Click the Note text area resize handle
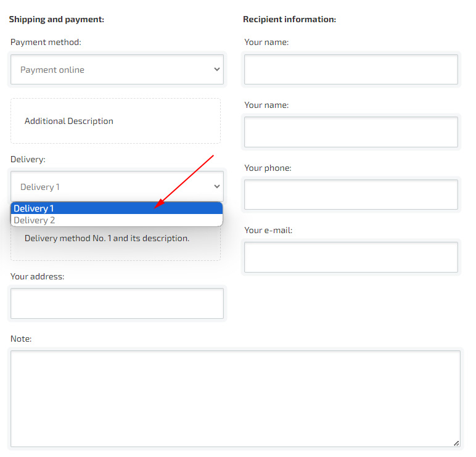 pyautogui.click(x=456, y=443)
